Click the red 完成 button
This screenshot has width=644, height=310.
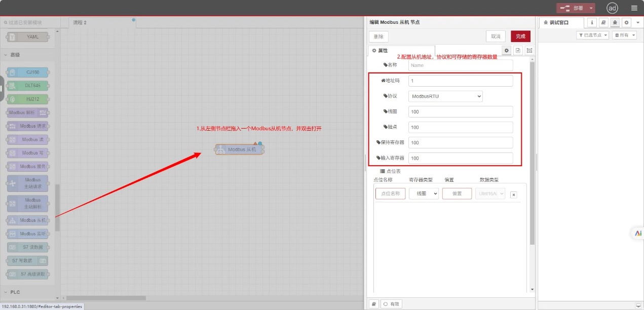pyautogui.click(x=520, y=36)
